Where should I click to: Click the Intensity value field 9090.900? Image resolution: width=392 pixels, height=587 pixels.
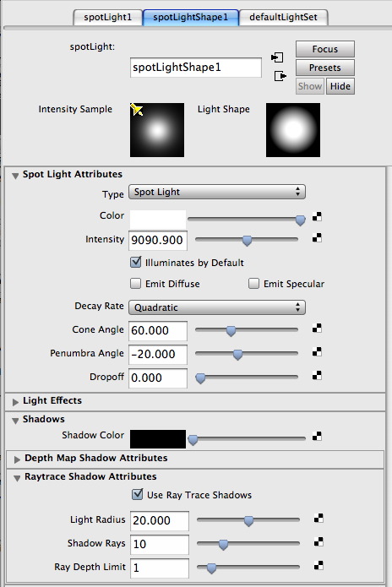tap(158, 241)
